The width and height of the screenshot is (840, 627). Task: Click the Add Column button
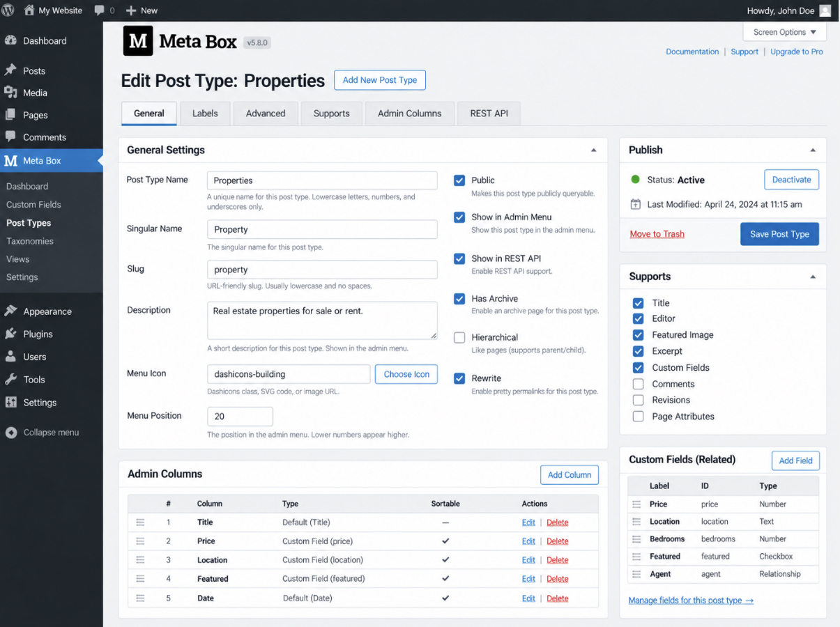pos(570,475)
